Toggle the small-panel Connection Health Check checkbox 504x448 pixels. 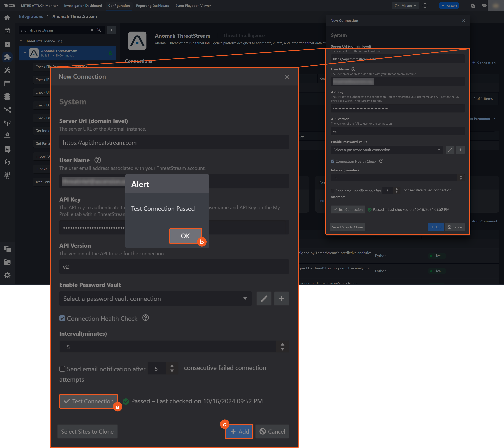click(333, 161)
